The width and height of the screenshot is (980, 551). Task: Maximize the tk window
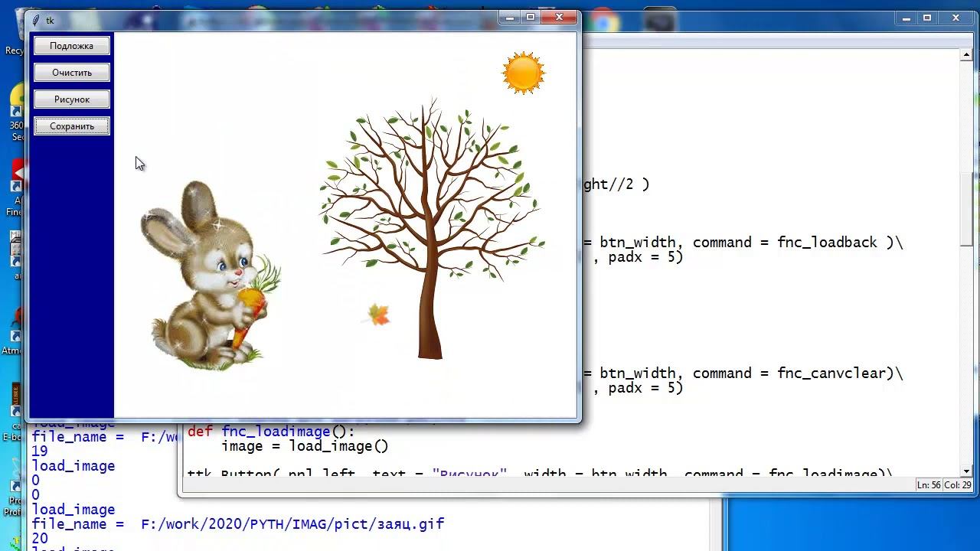pyautogui.click(x=531, y=17)
